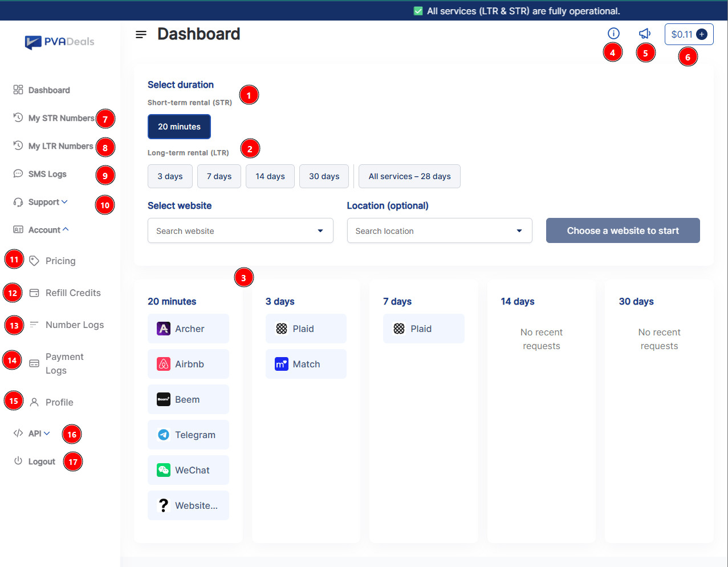Click the plus icon in the balance button

(x=702, y=34)
